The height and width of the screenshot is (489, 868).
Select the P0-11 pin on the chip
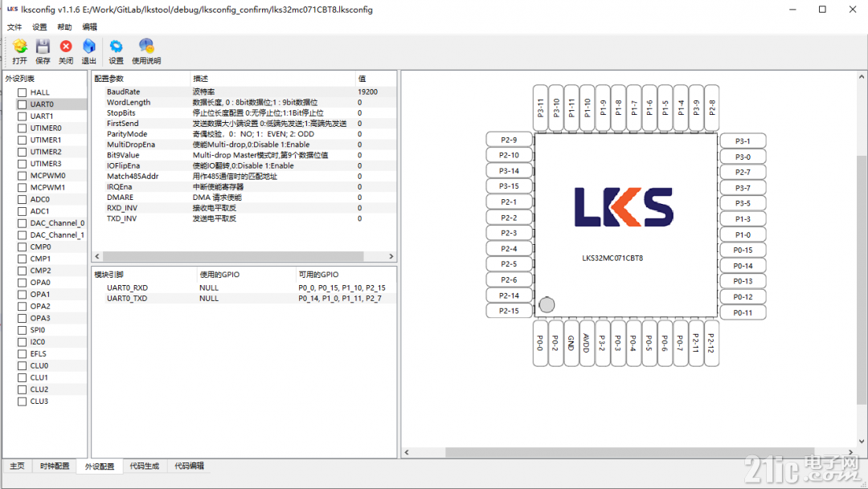click(743, 312)
